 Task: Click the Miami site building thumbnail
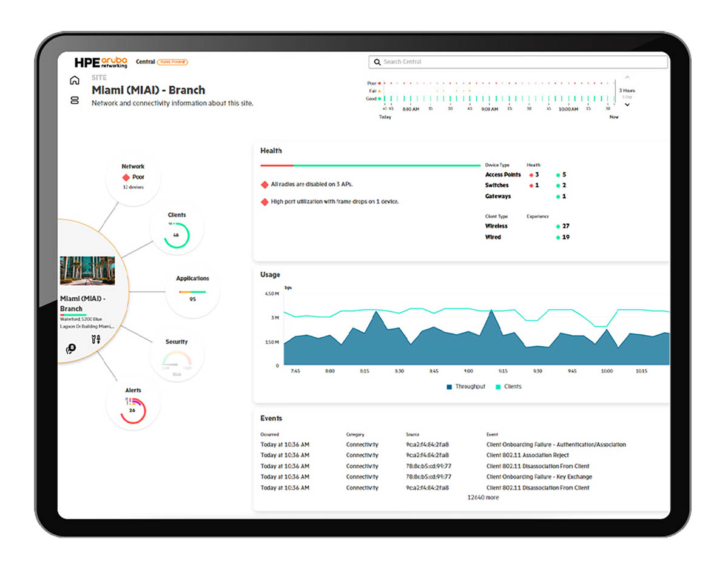[87, 270]
